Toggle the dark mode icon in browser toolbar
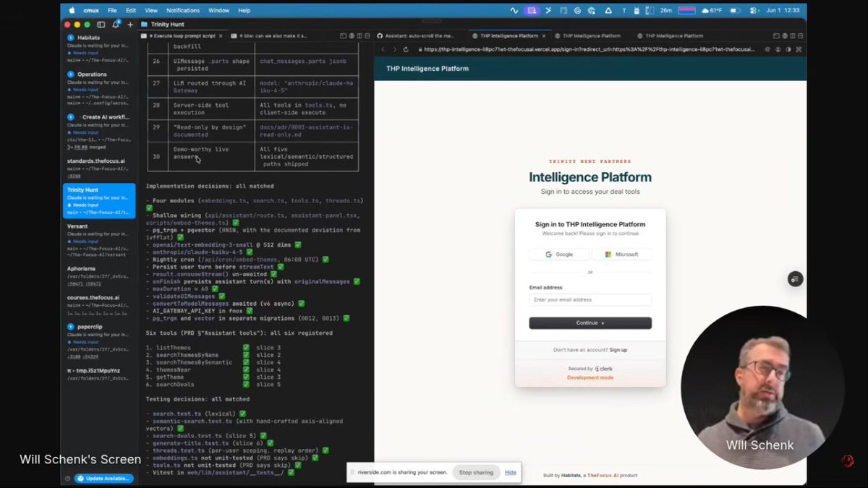The image size is (868, 488). (x=788, y=49)
